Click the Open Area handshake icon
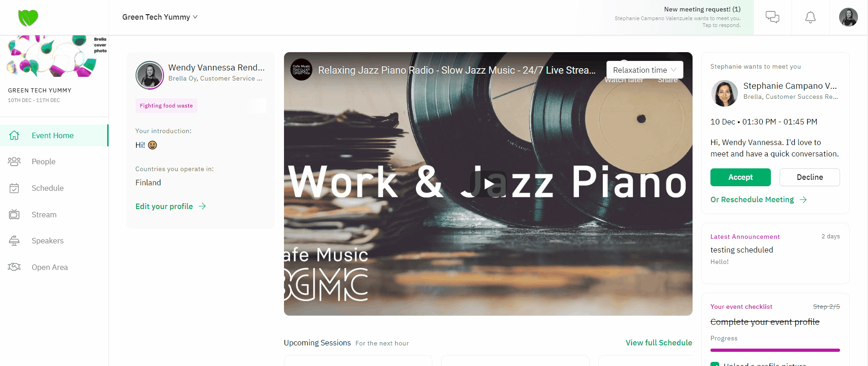This screenshot has height=366, width=868. [x=14, y=267]
